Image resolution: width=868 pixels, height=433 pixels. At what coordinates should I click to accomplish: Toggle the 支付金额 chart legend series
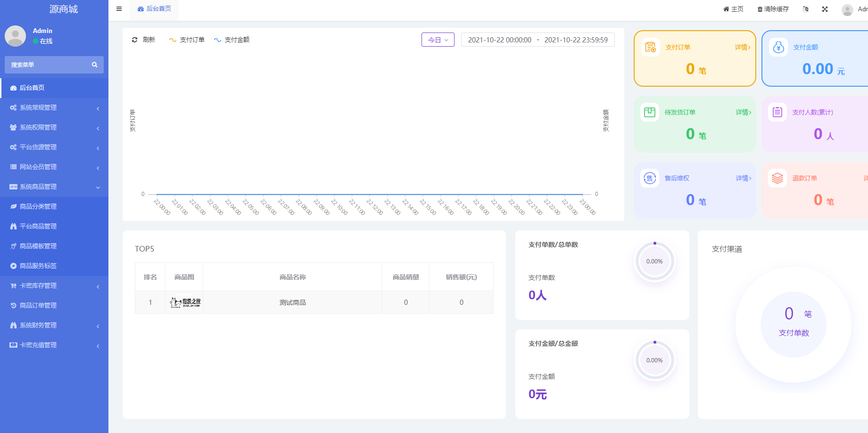[x=231, y=40]
